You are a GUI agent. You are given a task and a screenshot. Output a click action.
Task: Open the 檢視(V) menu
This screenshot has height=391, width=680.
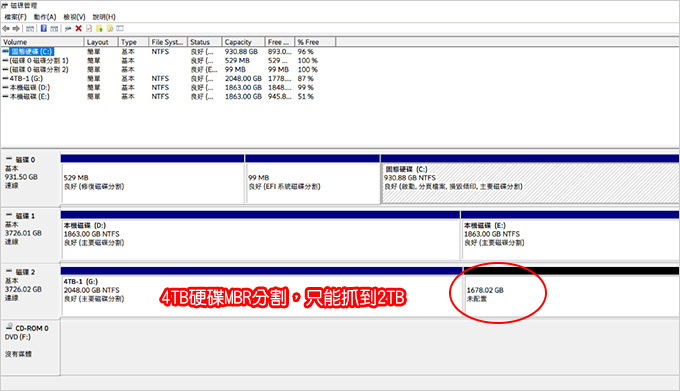pyautogui.click(x=74, y=17)
